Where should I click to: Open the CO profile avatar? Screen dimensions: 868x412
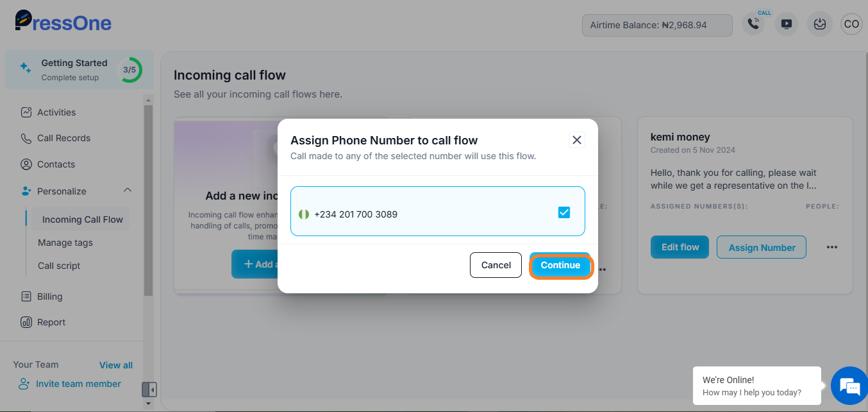pyautogui.click(x=851, y=24)
